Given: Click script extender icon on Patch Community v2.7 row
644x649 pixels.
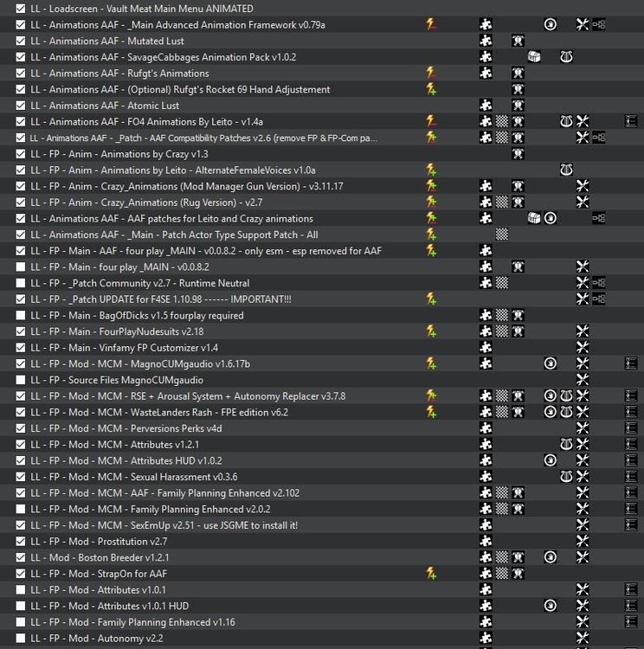Looking at the screenshot, I should [x=598, y=283].
